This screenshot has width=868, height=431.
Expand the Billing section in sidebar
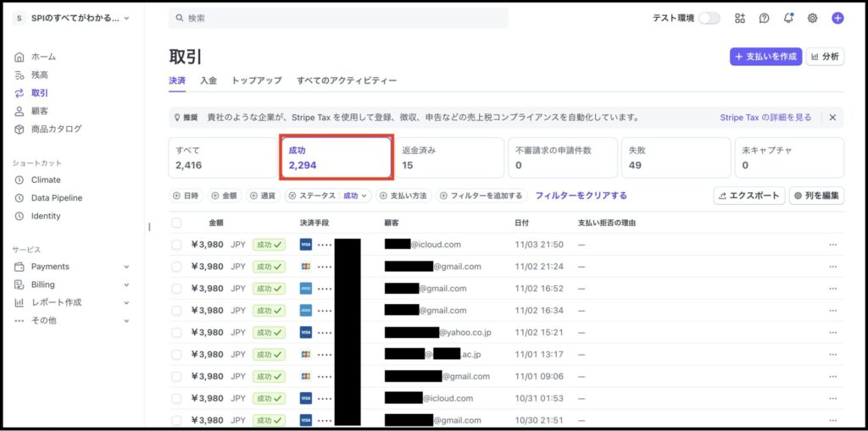point(42,285)
